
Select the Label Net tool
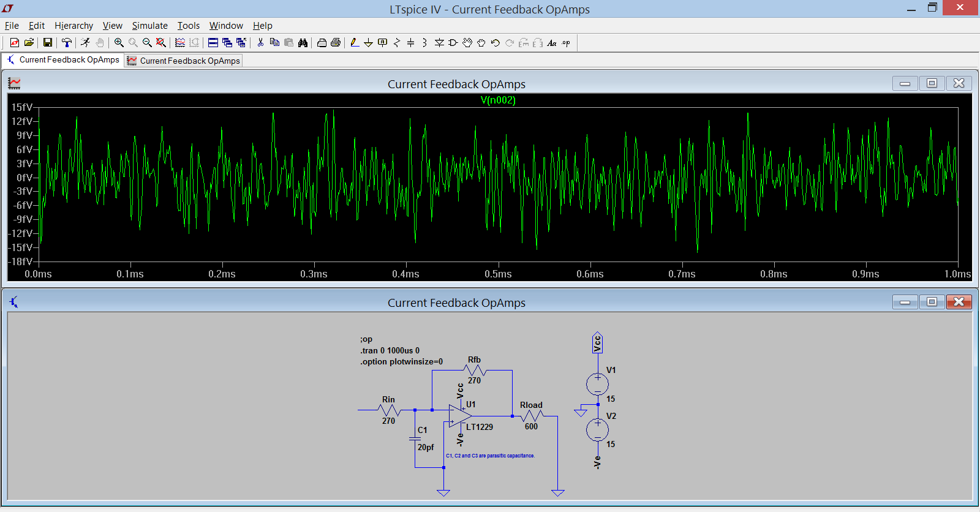(383, 43)
